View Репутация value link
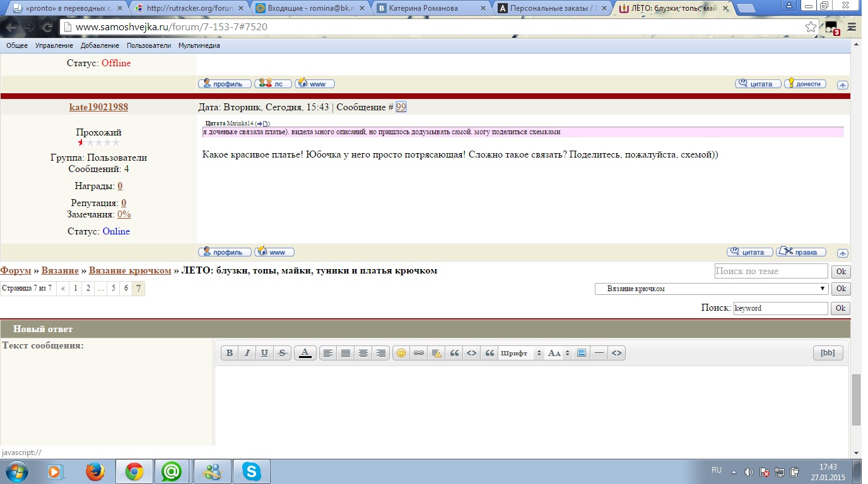 (124, 203)
